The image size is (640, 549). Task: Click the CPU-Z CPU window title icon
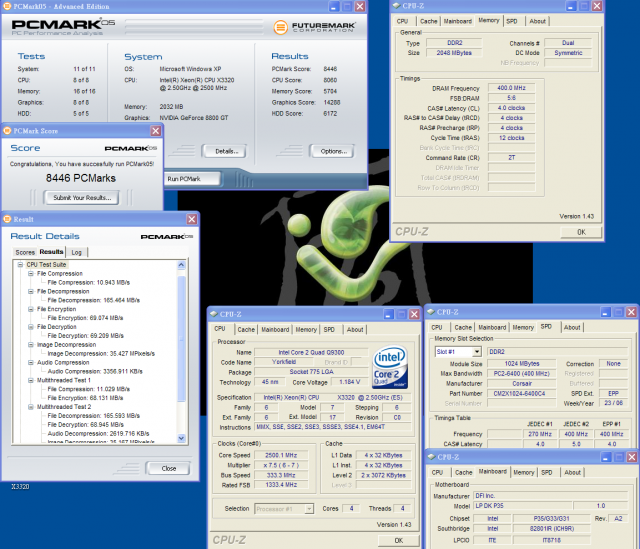(x=213, y=314)
